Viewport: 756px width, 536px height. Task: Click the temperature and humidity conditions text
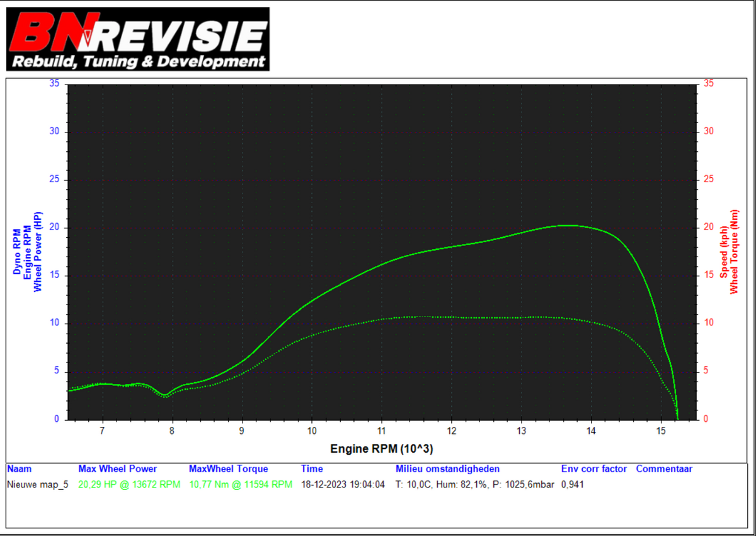[x=474, y=485]
